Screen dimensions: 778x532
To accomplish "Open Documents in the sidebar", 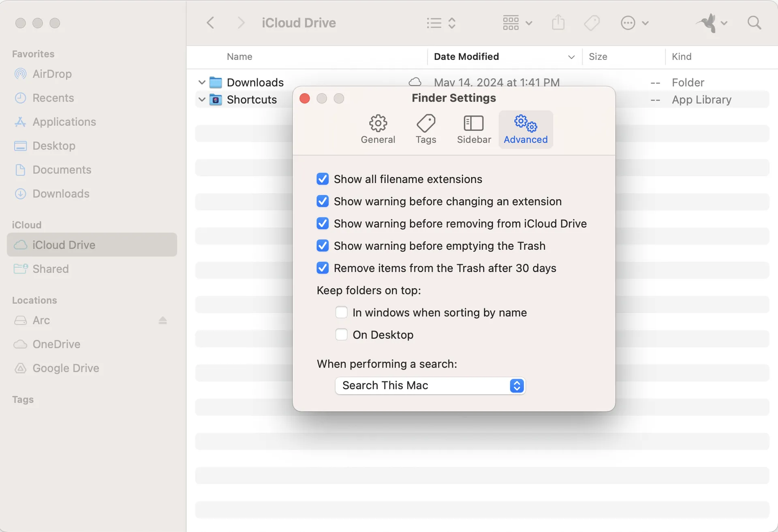I will coord(92,169).
